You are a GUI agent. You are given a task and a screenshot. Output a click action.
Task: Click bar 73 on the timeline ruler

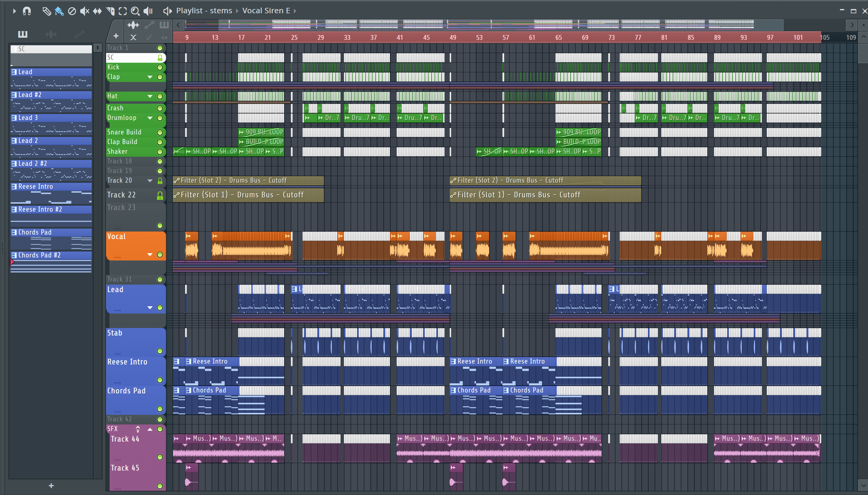pos(612,37)
